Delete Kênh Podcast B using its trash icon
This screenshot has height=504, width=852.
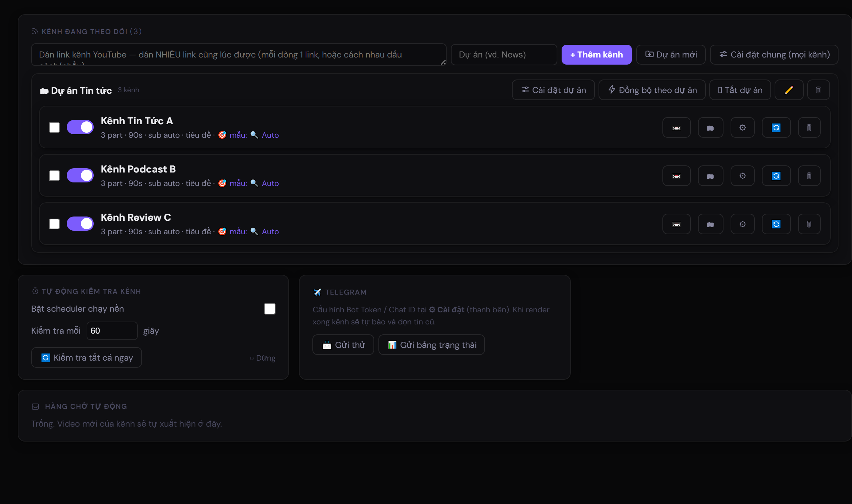point(809,176)
